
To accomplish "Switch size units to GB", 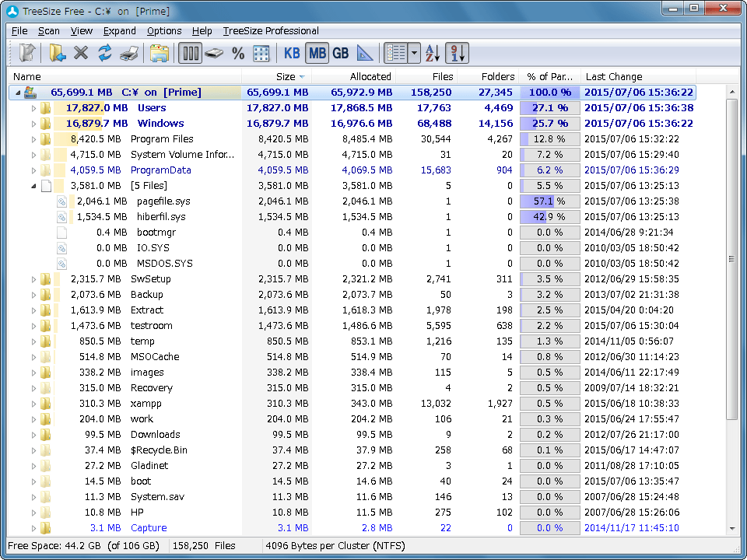I will pos(341,54).
